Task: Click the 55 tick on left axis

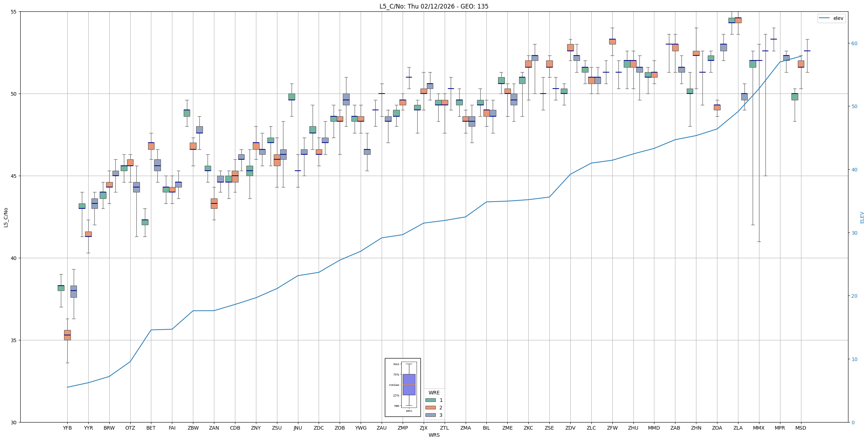Action: 14,12
